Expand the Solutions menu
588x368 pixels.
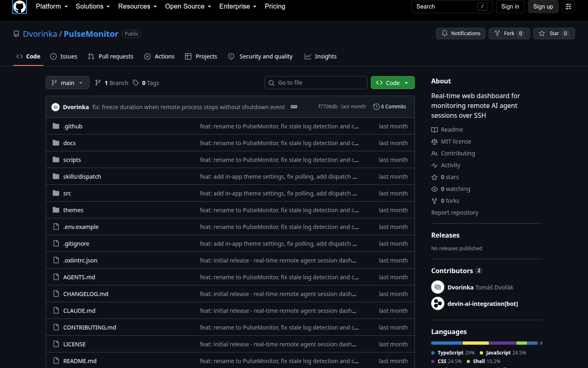click(93, 7)
